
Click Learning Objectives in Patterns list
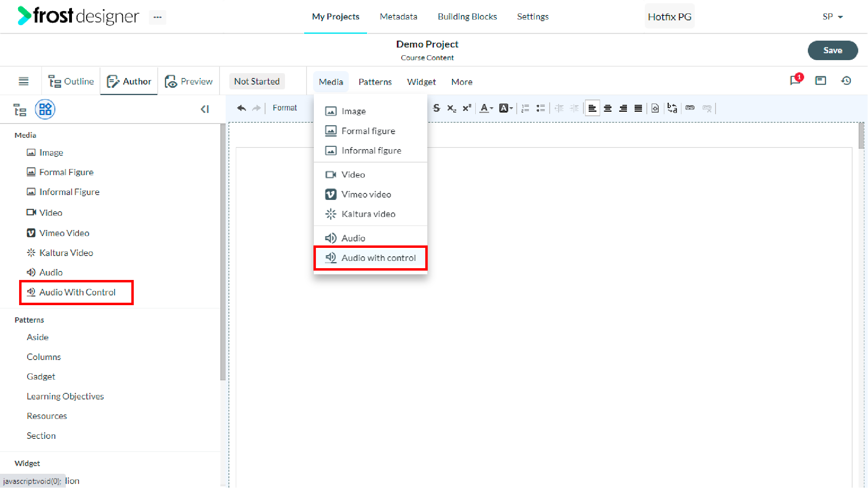(65, 396)
